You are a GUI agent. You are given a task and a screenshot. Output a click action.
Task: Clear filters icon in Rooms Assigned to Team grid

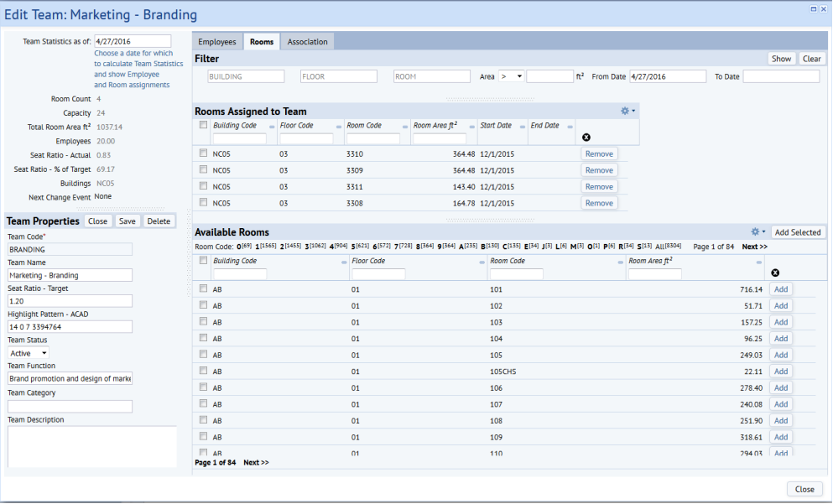(x=586, y=137)
